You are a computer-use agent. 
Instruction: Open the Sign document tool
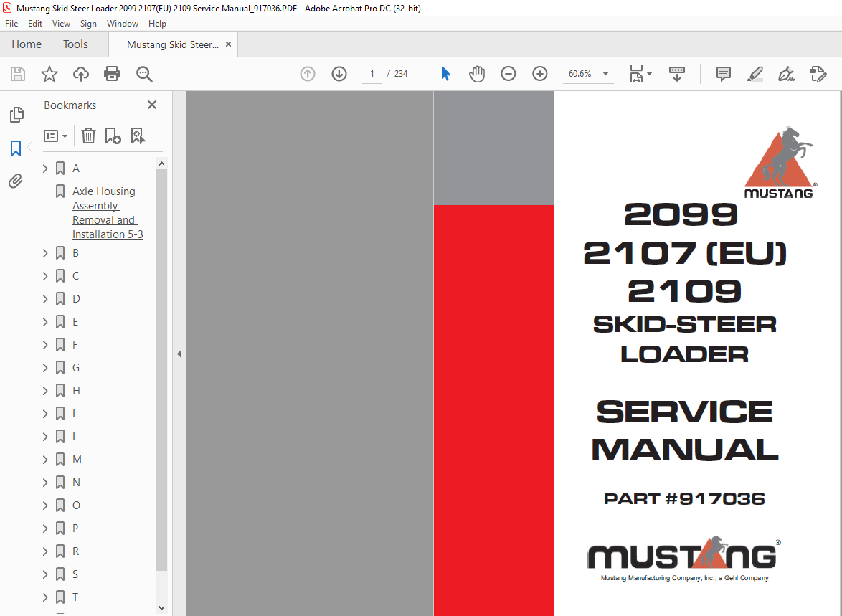(x=786, y=74)
